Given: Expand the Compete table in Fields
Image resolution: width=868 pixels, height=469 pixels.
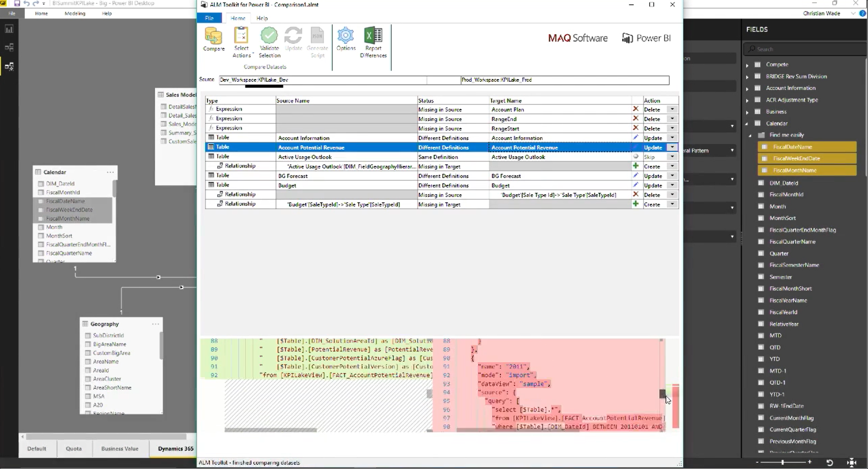Looking at the screenshot, I should [x=747, y=65].
